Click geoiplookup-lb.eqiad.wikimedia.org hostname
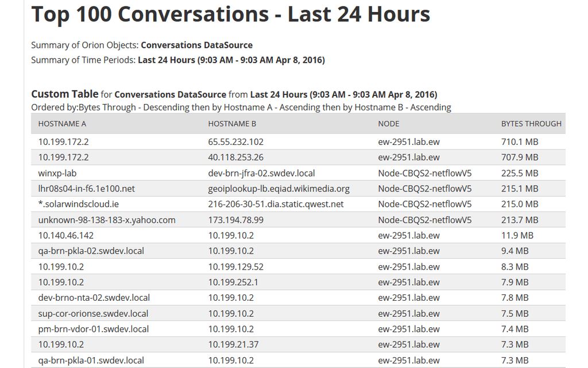 (x=278, y=189)
